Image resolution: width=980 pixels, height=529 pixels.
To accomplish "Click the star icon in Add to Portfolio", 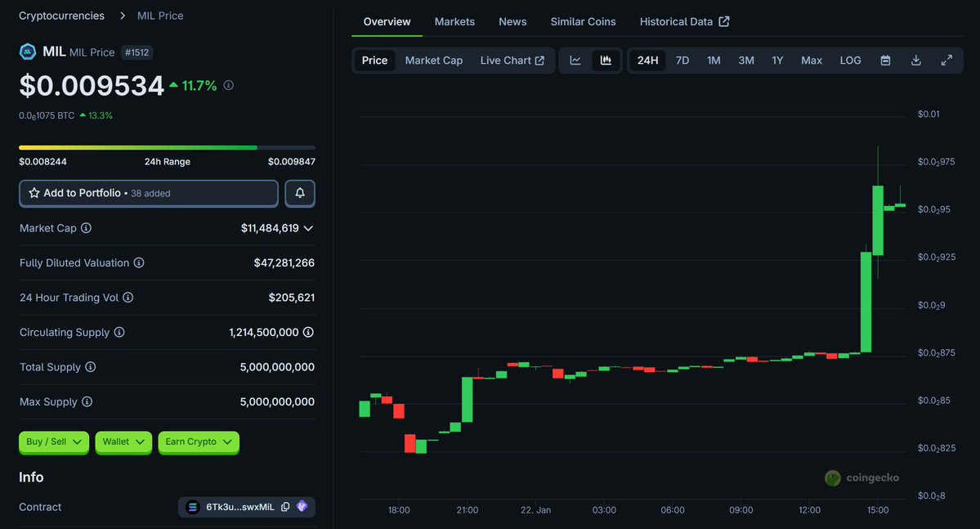I will coord(34,193).
